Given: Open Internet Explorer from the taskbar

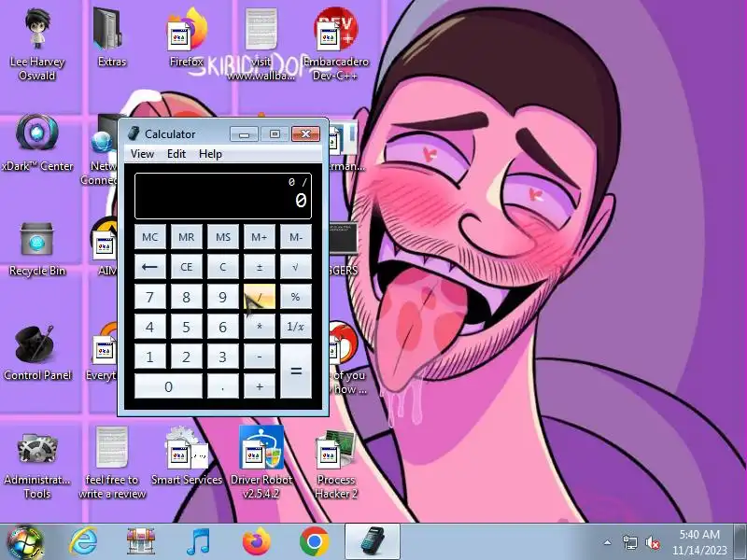Looking at the screenshot, I should click(83, 542).
